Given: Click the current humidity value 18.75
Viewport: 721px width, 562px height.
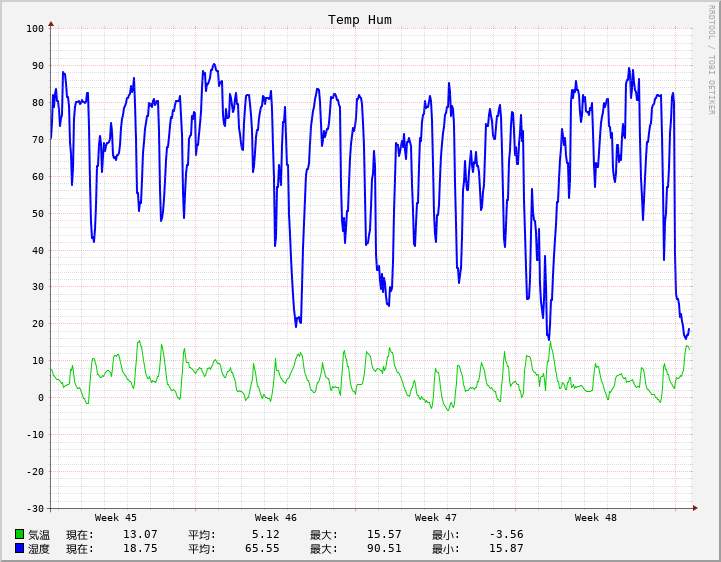Looking at the screenshot, I should pos(140,549).
